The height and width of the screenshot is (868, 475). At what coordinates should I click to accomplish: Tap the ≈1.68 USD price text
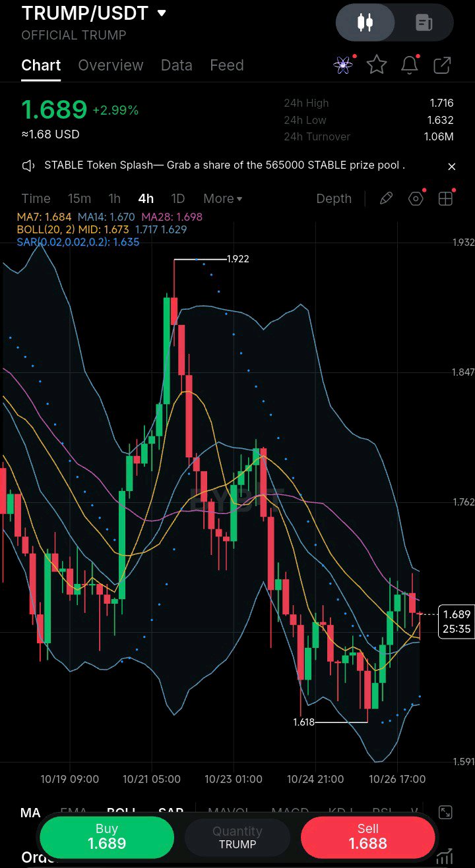50,134
